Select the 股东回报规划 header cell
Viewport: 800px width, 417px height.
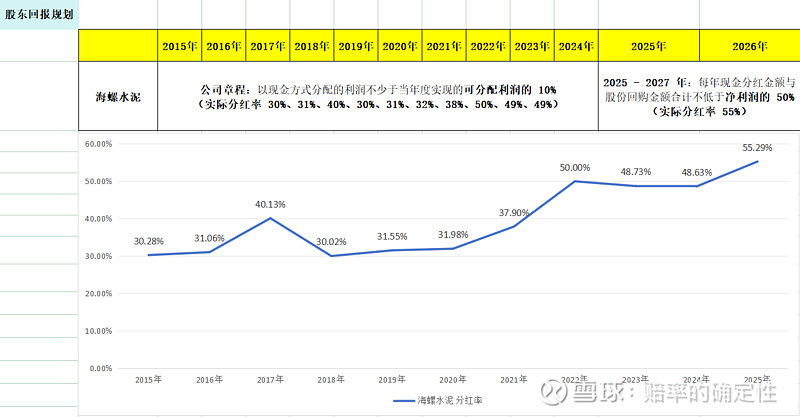tap(39, 14)
